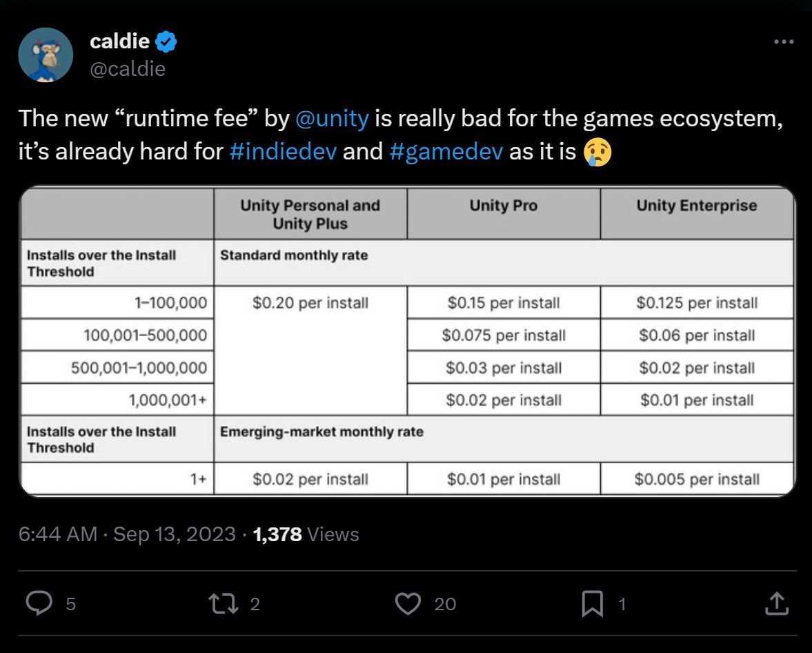
Task: Open the tweet timestamp link
Action: (124, 534)
